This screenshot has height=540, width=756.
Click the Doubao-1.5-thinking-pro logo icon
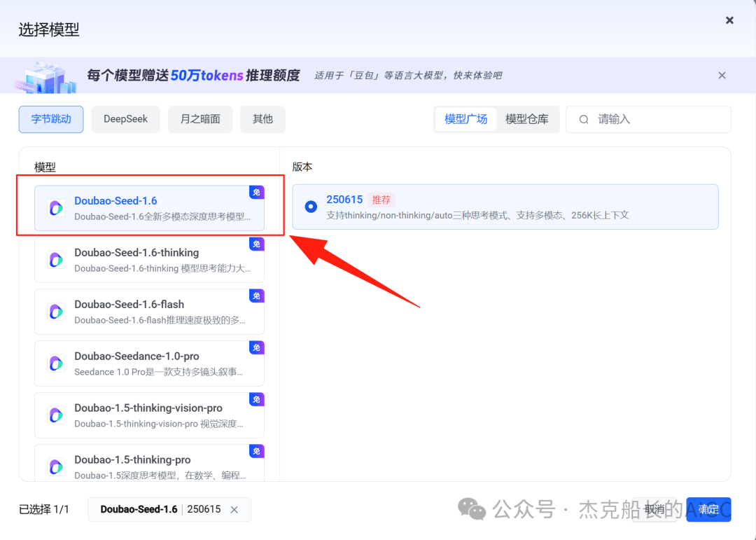click(56, 466)
